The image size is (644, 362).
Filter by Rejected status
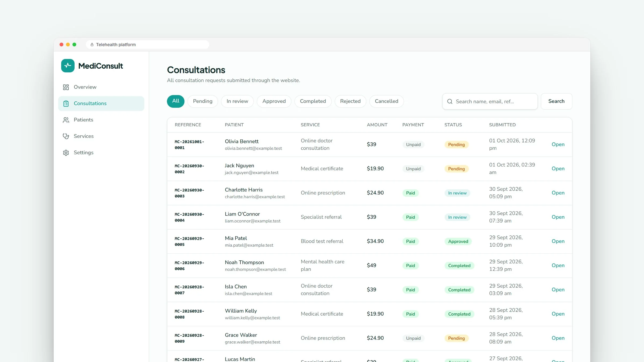click(350, 101)
